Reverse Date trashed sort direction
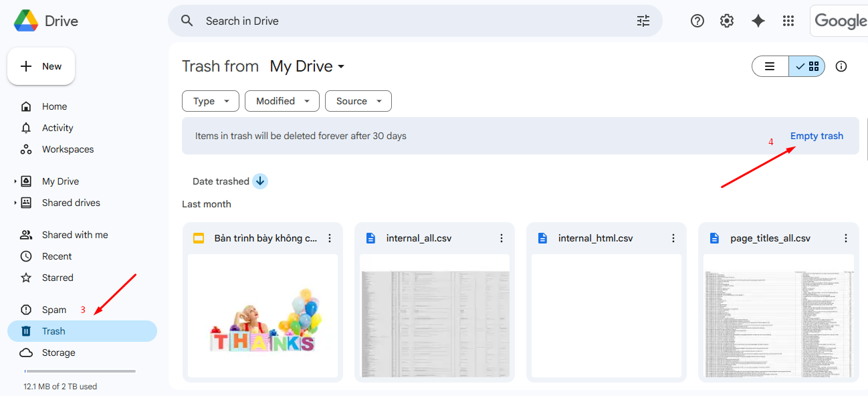This screenshot has height=396, width=868. (x=260, y=181)
